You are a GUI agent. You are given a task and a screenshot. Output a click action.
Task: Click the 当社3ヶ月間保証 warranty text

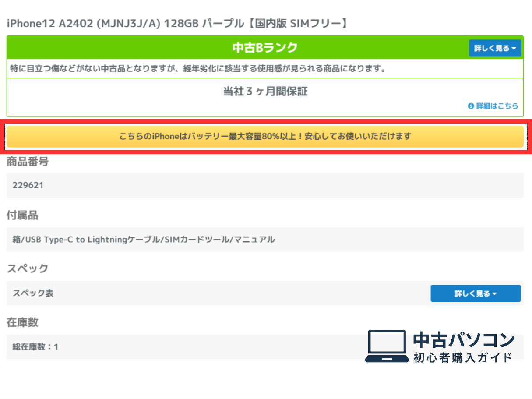(x=265, y=92)
